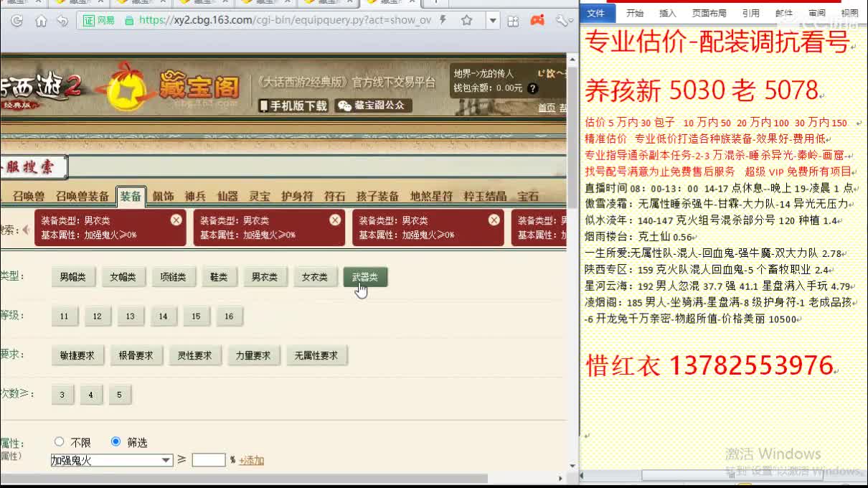Click the browser undo-back arrow icon
The height and width of the screenshot is (488, 868).
62,21
